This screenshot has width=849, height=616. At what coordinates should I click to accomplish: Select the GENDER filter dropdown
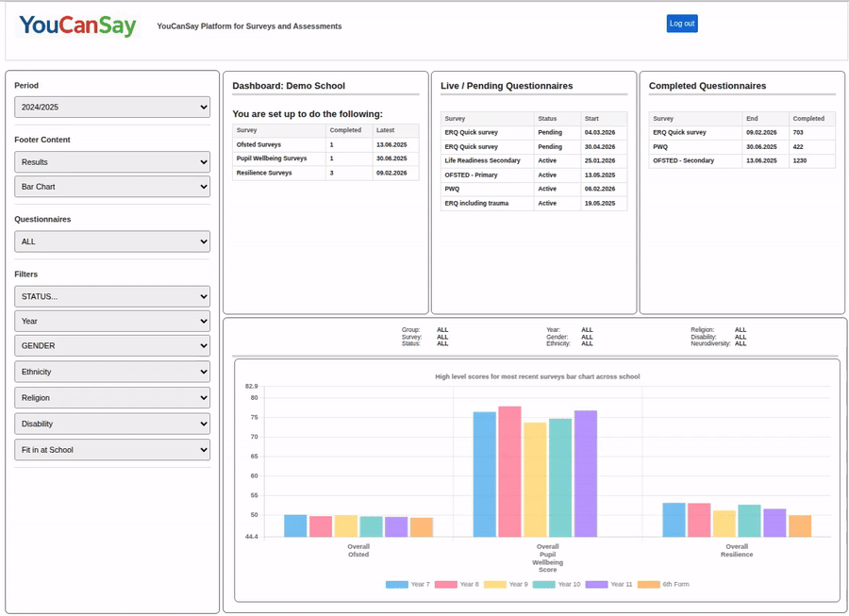point(112,346)
